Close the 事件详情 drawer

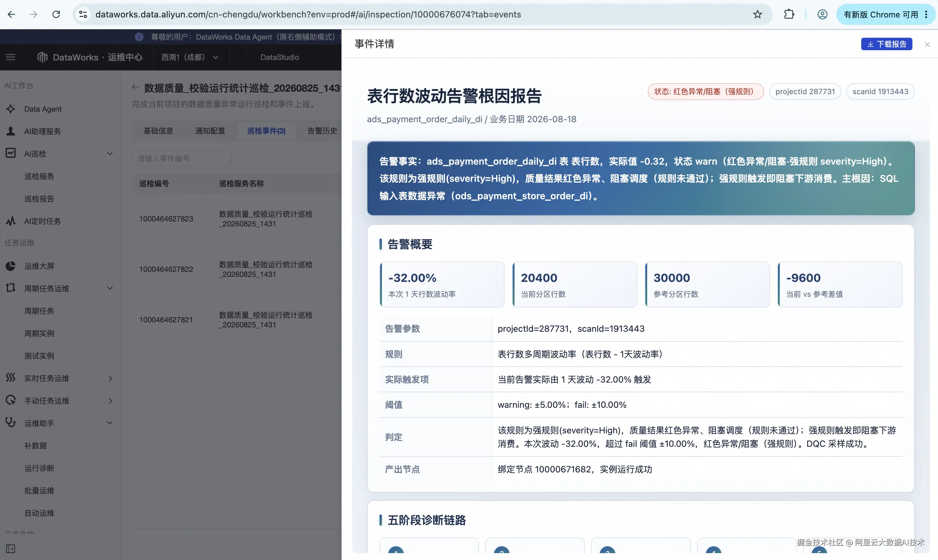point(927,45)
